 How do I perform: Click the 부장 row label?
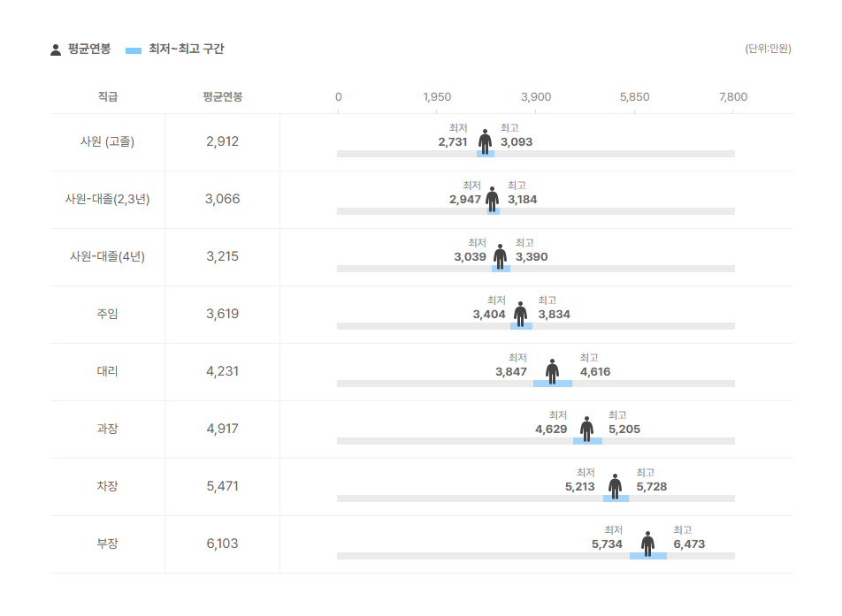[x=107, y=544]
